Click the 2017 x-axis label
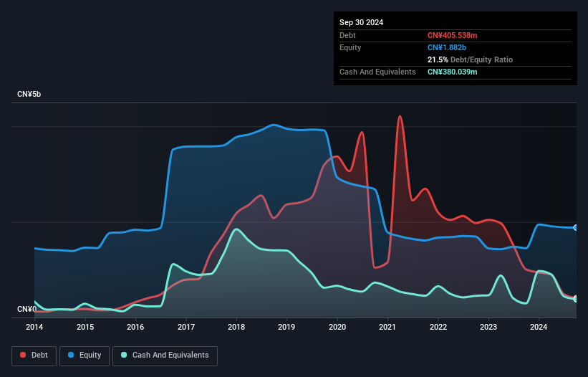Image resolution: width=588 pixels, height=377 pixels. click(x=186, y=327)
